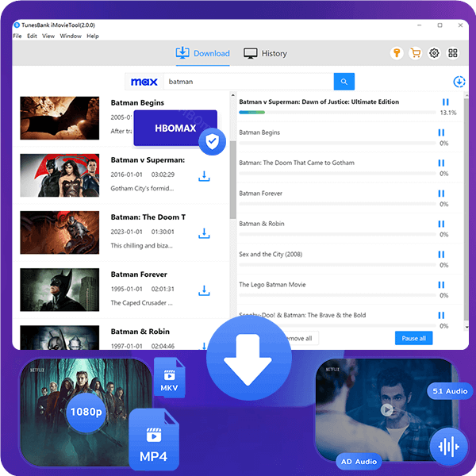The height and width of the screenshot is (476, 476).
Task: Open the Window menu
Action: tap(71, 36)
